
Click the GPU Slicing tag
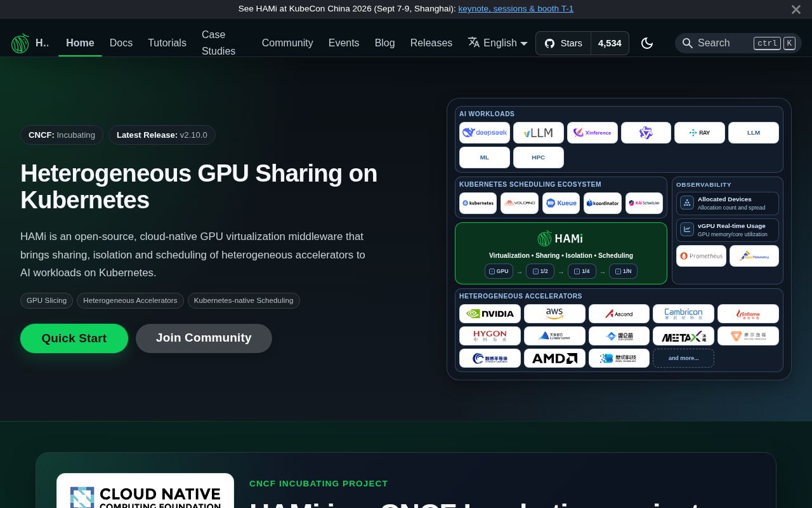click(x=46, y=300)
